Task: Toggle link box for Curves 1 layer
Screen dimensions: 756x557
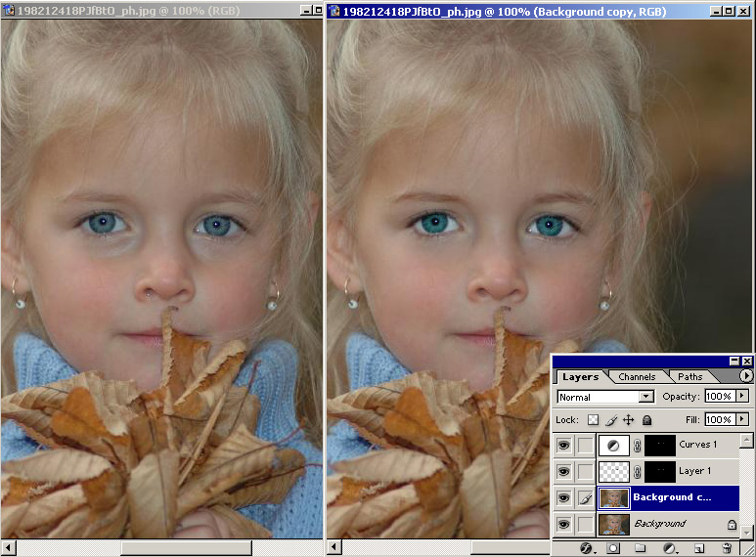Action: click(x=585, y=446)
